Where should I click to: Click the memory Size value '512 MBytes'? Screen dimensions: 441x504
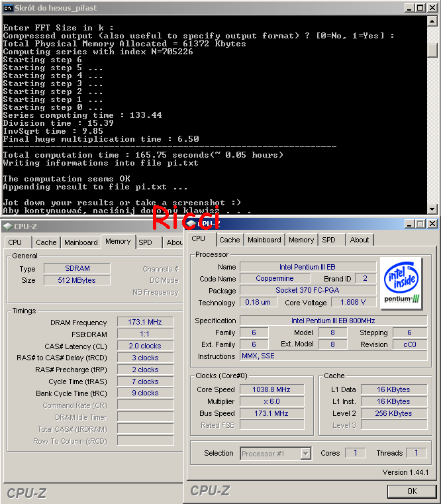tap(77, 280)
